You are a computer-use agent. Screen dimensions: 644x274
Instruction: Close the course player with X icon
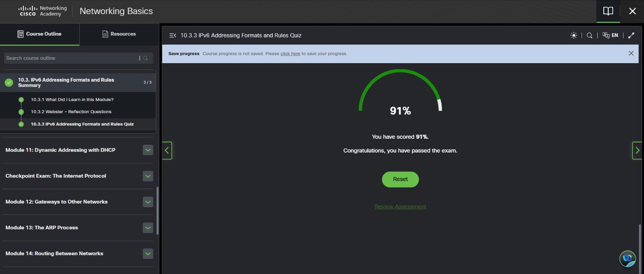pos(632,11)
